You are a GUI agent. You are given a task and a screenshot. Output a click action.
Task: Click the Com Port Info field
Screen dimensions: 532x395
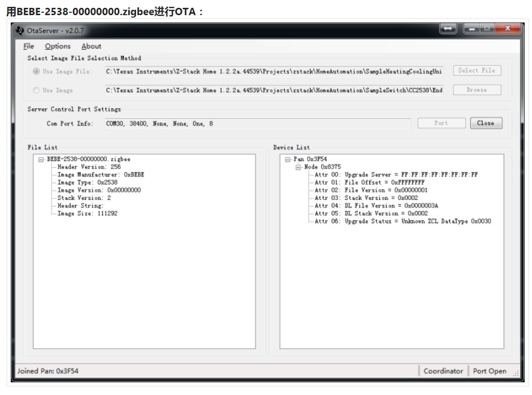coord(257,124)
